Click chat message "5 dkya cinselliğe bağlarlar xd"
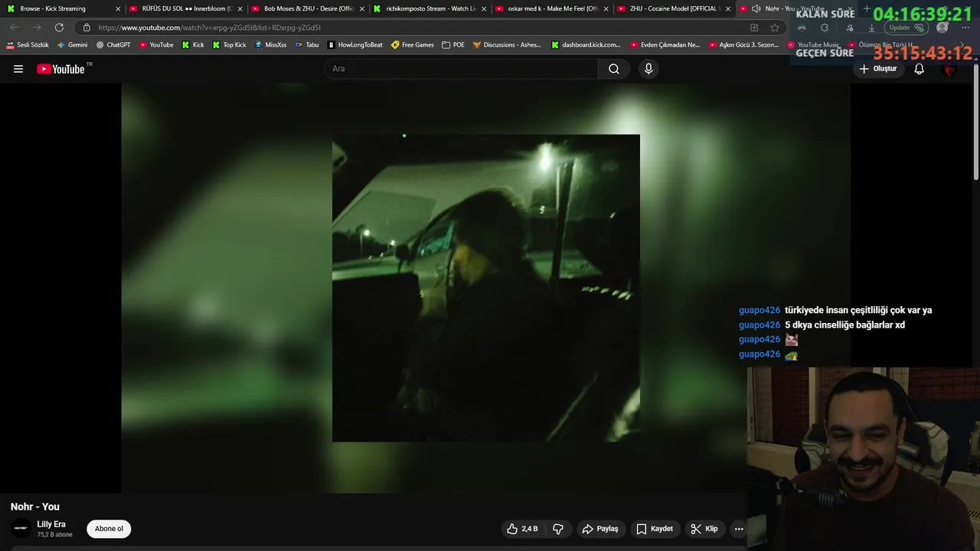Screen dimensions: 980x551 click(844, 325)
